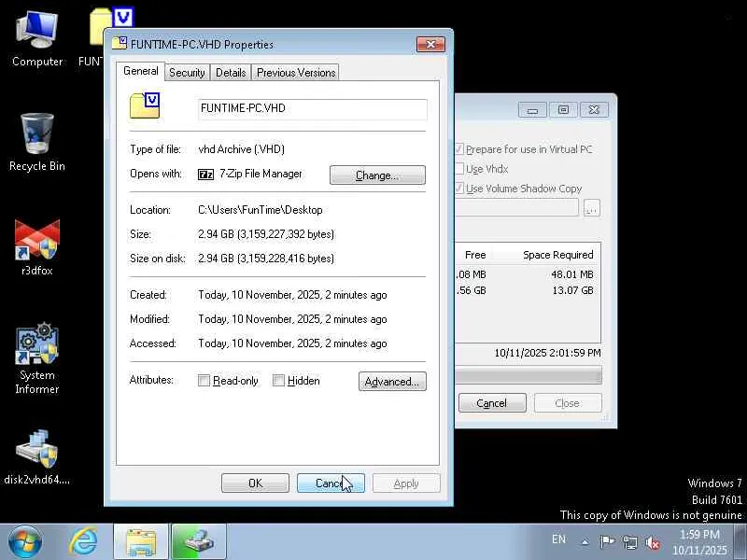
Task: Open the taskbar clock and date
Action: [x=699, y=542]
